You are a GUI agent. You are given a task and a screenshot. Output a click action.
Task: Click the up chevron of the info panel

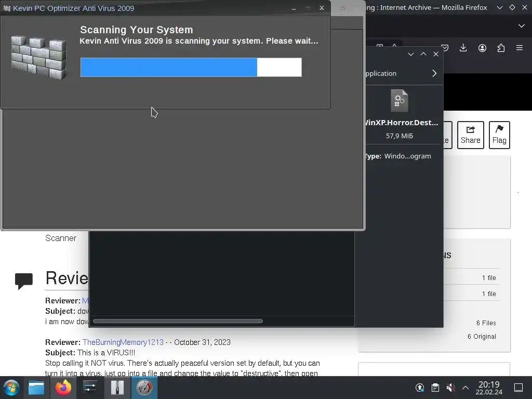pos(423,54)
